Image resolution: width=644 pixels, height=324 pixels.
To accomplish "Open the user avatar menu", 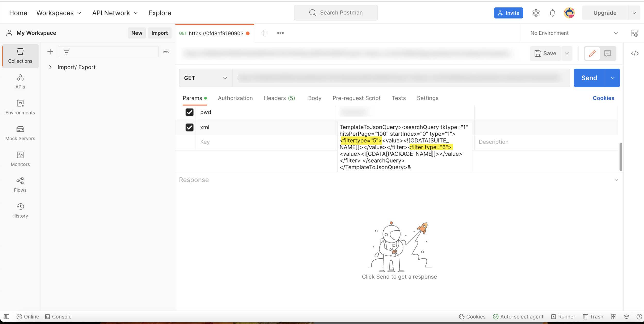I will [x=569, y=13].
